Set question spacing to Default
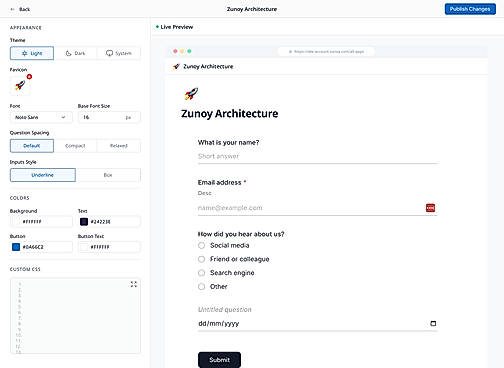Viewport: 504px width, 368px height. [32, 146]
